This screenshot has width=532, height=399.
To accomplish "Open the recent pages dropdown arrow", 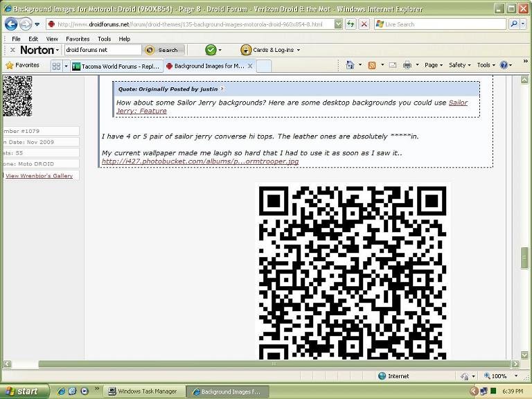I will tap(37, 24).
